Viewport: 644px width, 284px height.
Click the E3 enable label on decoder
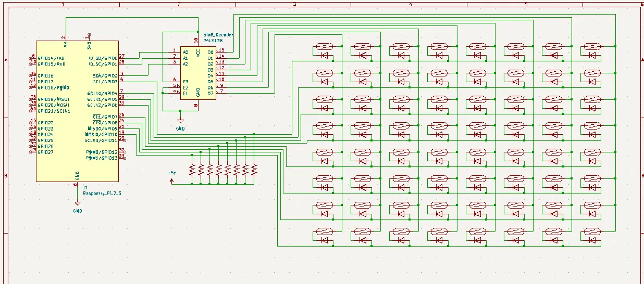(185, 82)
